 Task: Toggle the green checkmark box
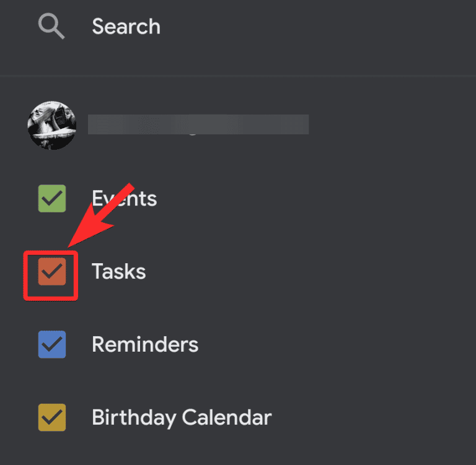[x=52, y=199]
